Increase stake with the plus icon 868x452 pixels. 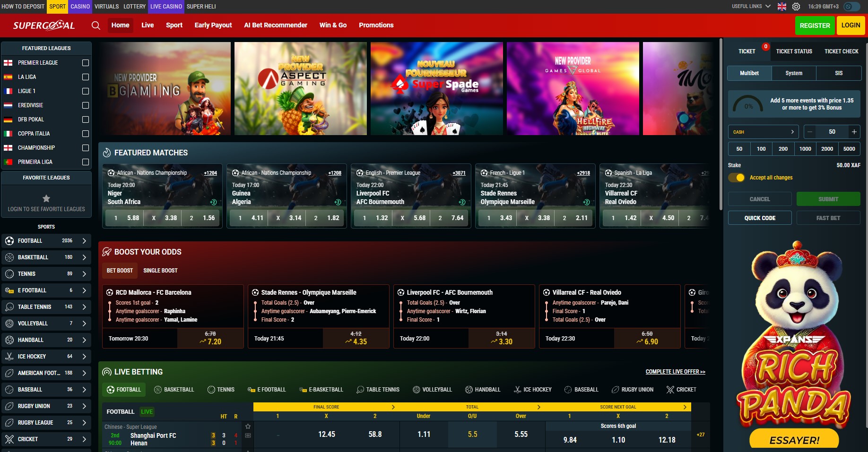click(x=854, y=132)
